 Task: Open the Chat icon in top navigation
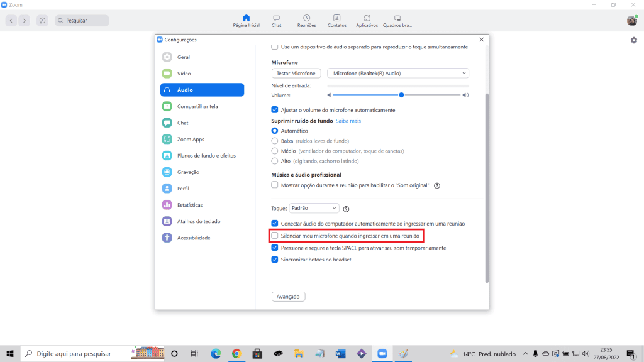pyautogui.click(x=276, y=18)
